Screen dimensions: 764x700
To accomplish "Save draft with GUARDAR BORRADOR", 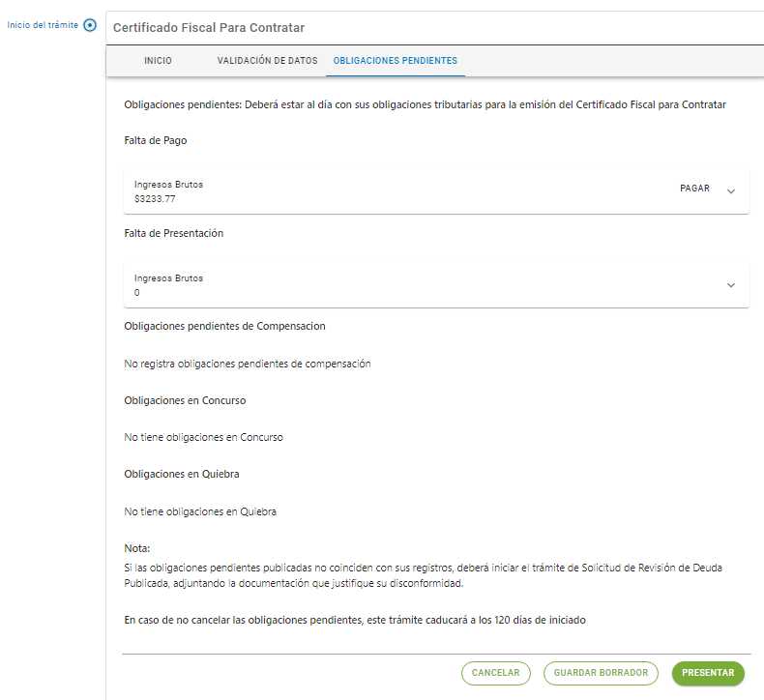I will tap(601, 673).
